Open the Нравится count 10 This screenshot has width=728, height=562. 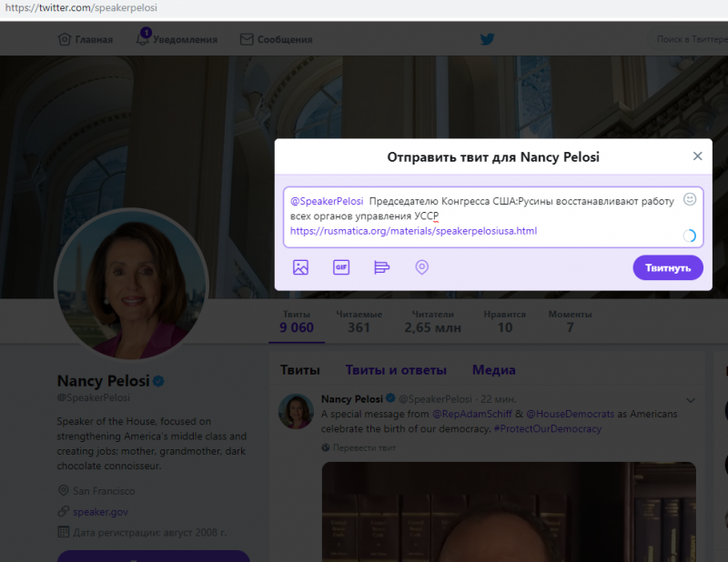click(505, 322)
